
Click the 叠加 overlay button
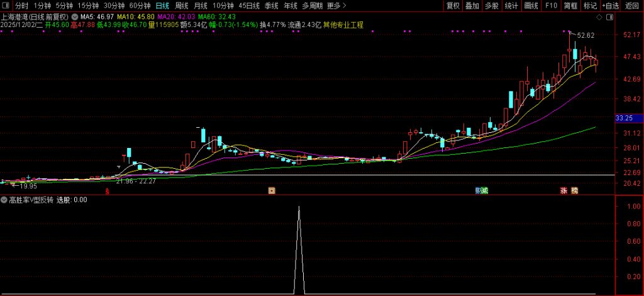[x=472, y=6]
